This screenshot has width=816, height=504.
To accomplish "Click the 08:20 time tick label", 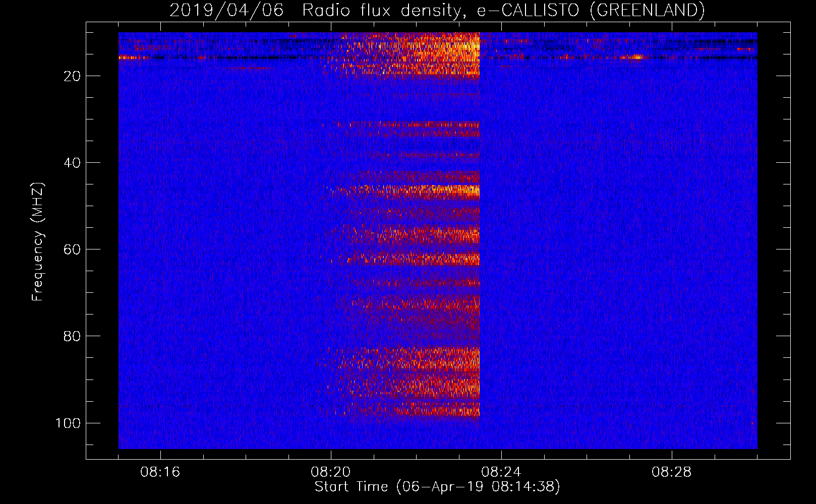I will tap(331, 472).
